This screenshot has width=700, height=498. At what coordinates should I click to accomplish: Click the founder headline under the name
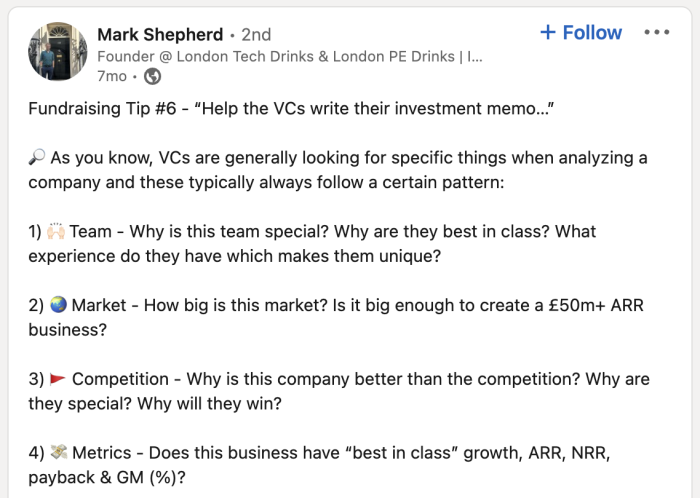point(290,56)
